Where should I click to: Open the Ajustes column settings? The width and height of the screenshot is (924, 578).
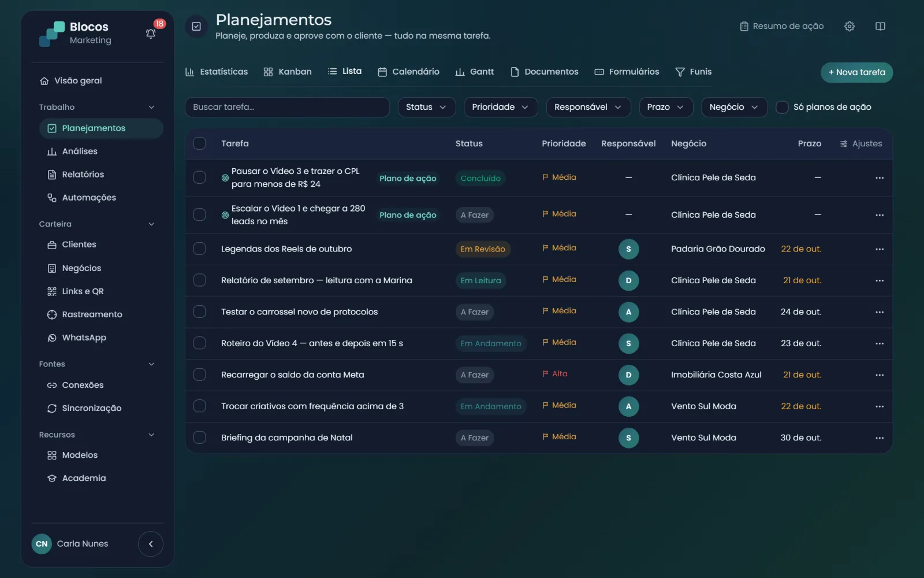point(861,143)
